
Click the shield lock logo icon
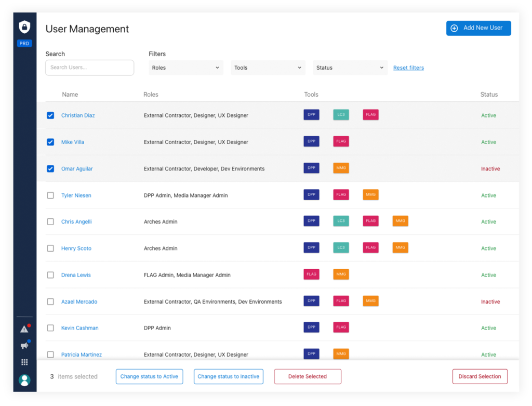coord(24,27)
